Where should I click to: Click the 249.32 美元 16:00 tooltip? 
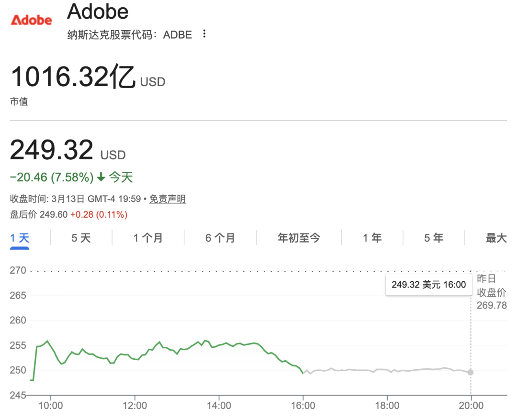point(428,285)
